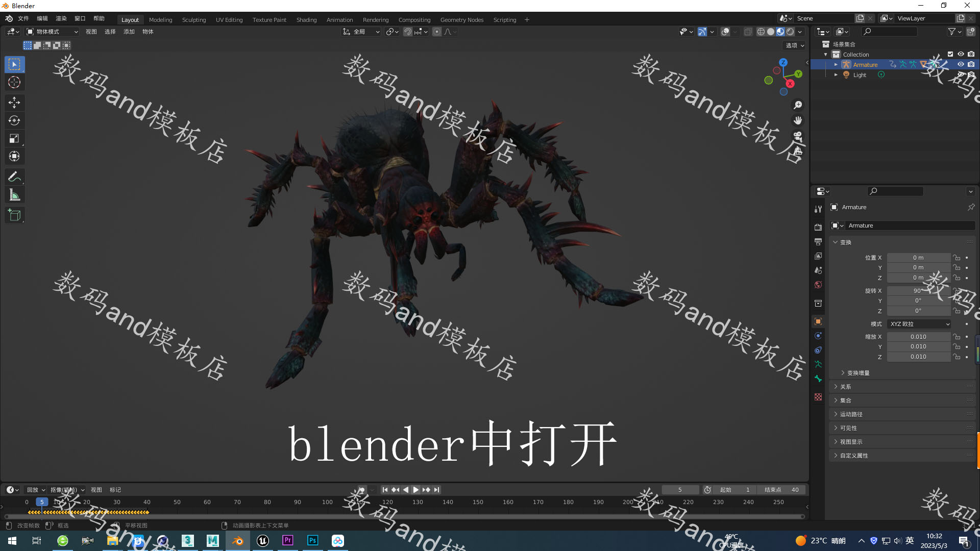Click the Rotation X value field
980x551 pixels.
[x=918, y=291]
